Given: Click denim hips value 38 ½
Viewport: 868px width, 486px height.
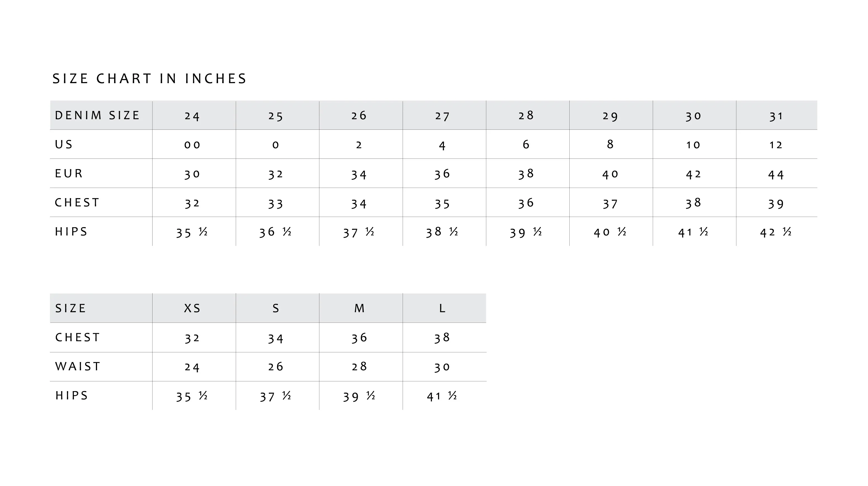Looking at the screenshot, I should pos(442,232).
